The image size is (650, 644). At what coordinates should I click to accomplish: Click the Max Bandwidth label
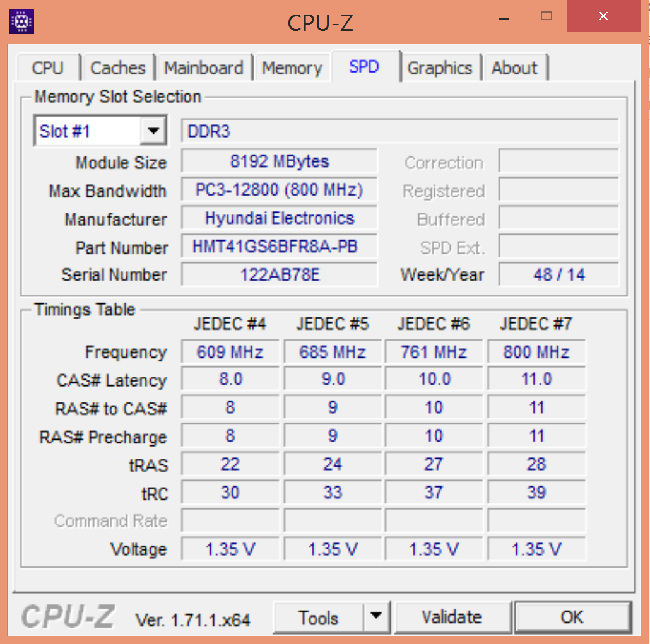click(x=108, y=191)
